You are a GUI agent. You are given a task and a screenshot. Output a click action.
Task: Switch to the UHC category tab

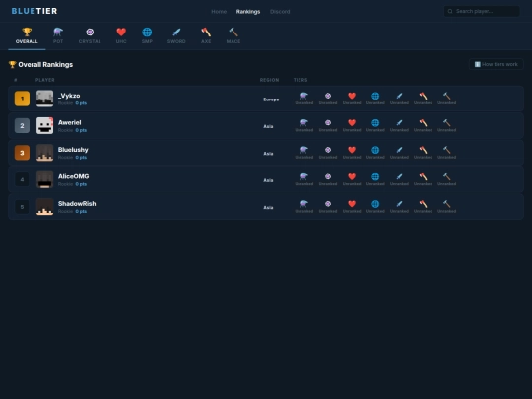pyautogui.click(x=121, y=36)
